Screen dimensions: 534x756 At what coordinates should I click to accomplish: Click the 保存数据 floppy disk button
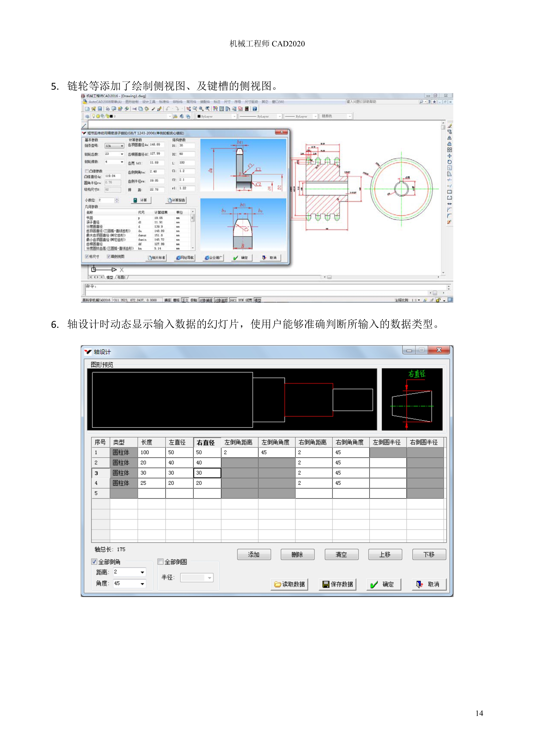point(337,584)
